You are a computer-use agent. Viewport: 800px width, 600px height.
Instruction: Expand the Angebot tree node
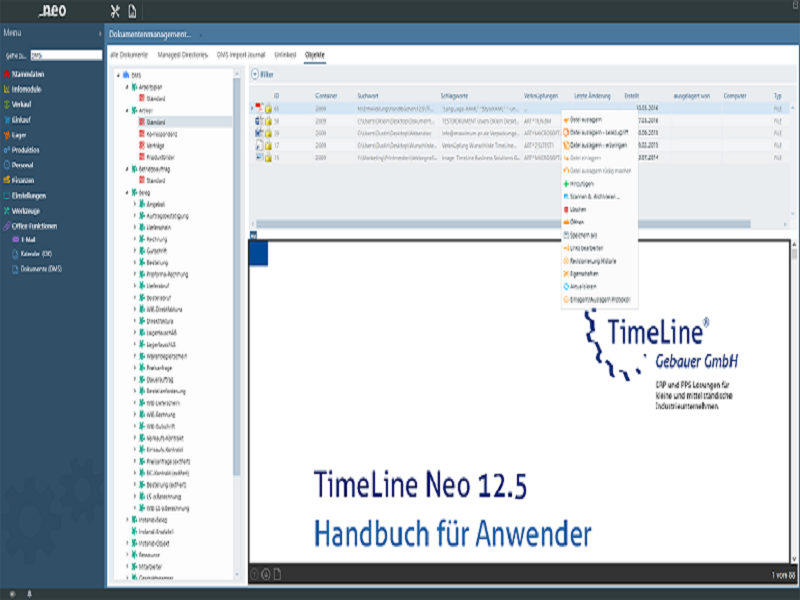134,204
